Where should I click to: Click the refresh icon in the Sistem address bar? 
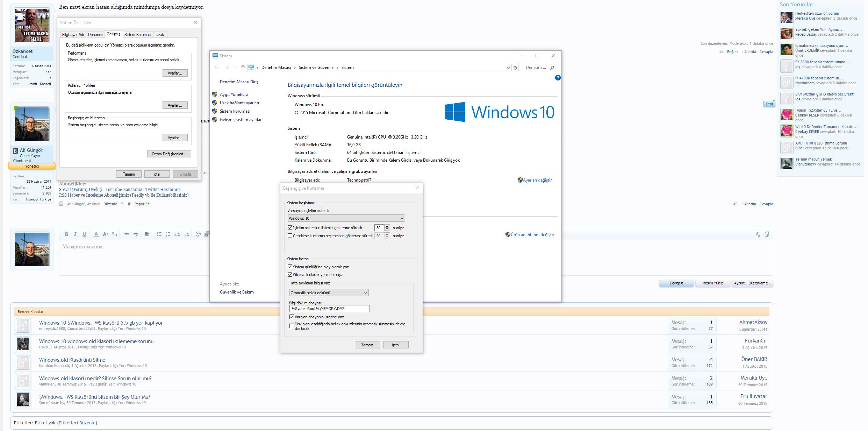tap(515, 68)
